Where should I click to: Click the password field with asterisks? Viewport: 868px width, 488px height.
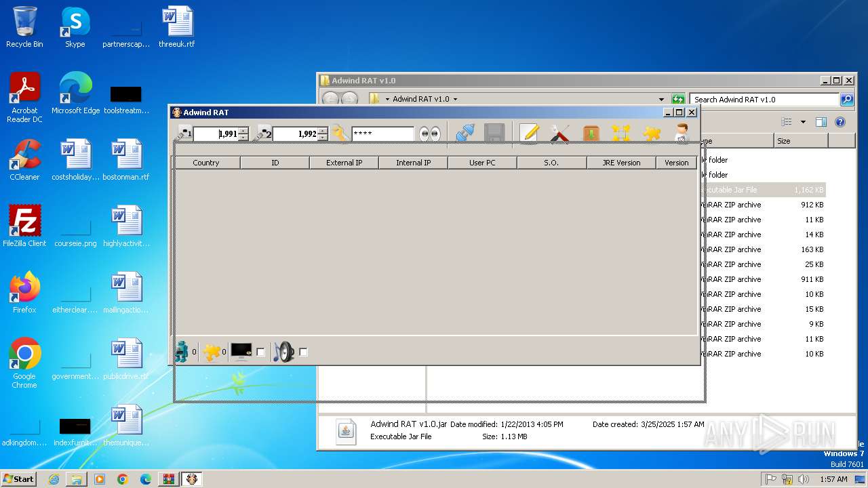[x=382, y=134]
